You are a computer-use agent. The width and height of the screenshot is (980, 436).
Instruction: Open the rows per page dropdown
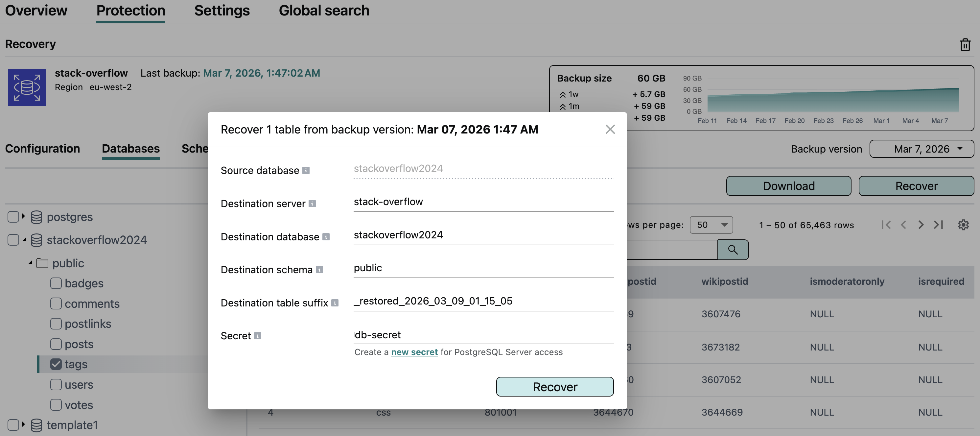(x=711, y=225)
